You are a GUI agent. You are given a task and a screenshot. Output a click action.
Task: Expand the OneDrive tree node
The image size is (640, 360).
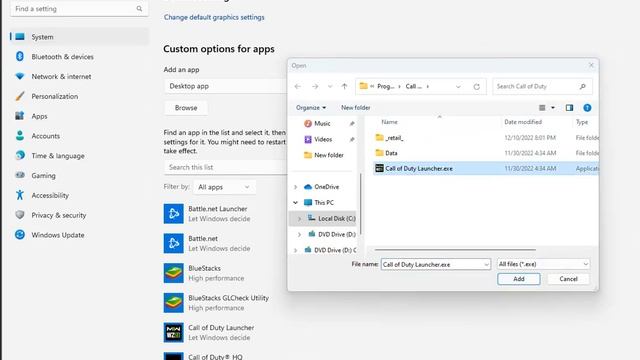point(296,187)
